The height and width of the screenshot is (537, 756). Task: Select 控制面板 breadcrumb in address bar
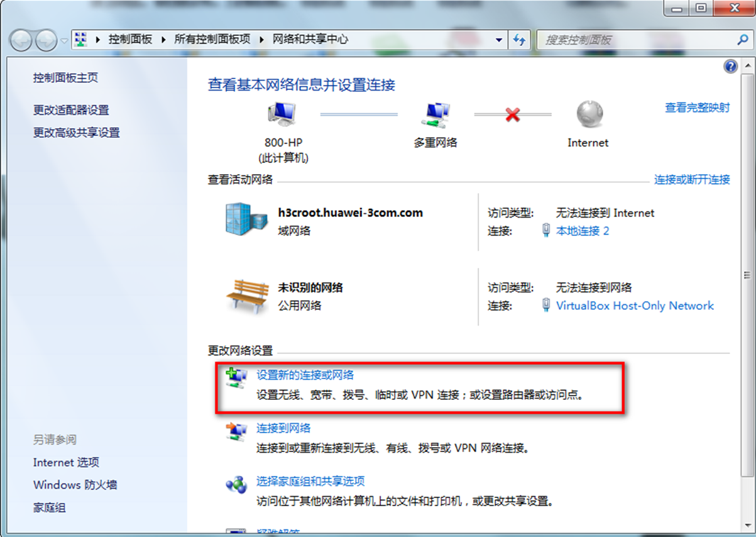point(130,39)
